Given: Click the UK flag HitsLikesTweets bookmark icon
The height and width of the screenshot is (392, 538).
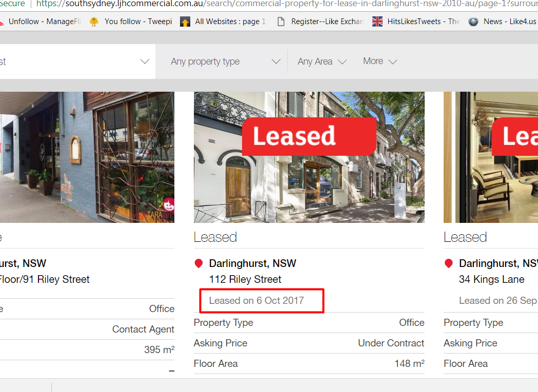Looking at the screenshot, I should click(377, 22).
